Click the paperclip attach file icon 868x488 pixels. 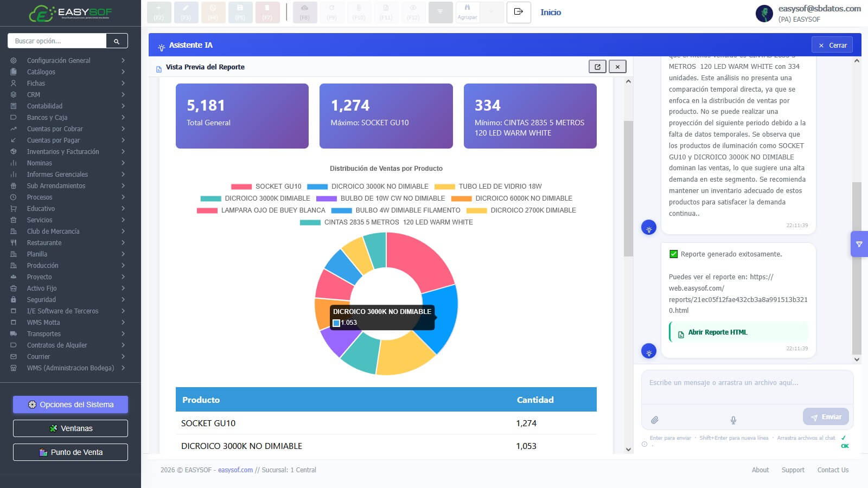coord(655,420)
